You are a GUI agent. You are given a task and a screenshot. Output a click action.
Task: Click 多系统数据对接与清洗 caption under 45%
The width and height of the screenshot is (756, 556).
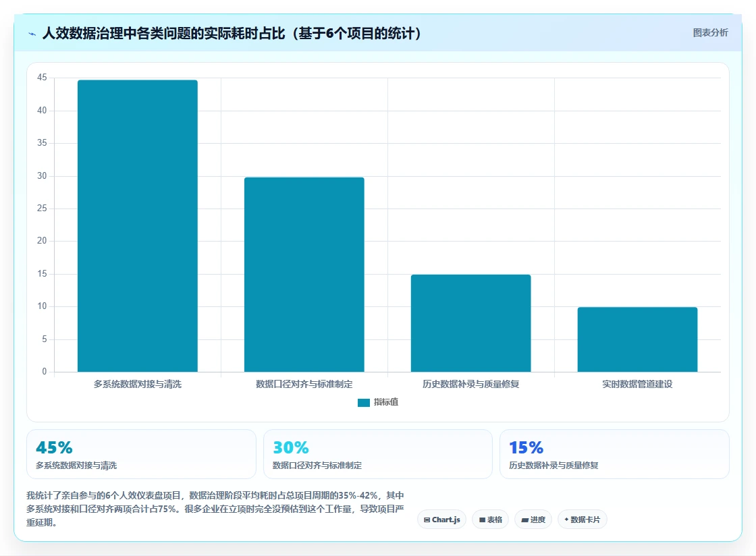click(76, 466)
